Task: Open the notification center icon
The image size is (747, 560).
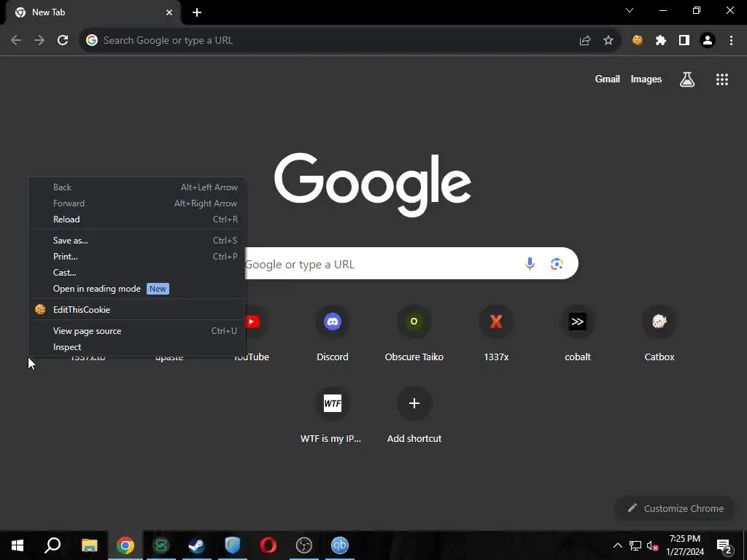Action: click(724, 545)
